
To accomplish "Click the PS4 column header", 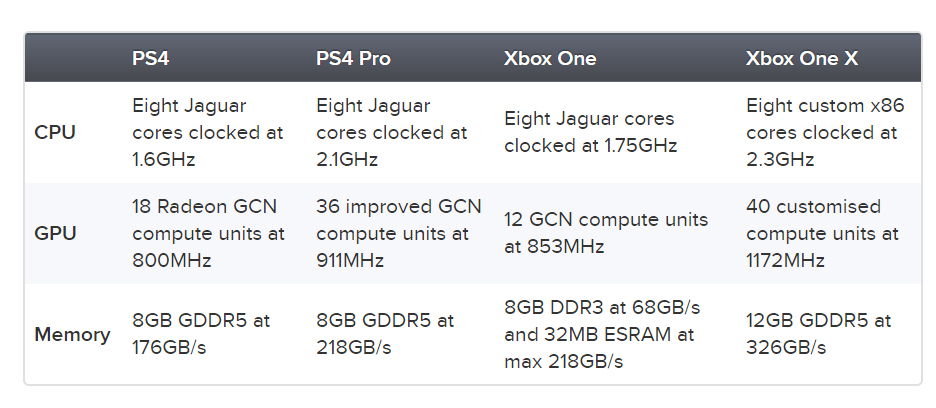I will [x=151, y=58].
